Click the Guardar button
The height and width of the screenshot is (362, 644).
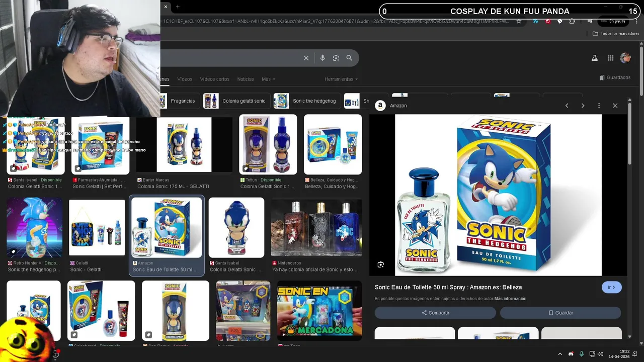click(560, 313)
